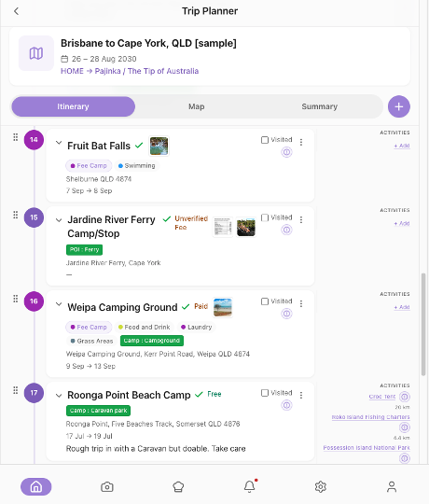Add an activity to Weipa Camping Ground
Screen dimensions: 429x504
[x=402, y=307]
